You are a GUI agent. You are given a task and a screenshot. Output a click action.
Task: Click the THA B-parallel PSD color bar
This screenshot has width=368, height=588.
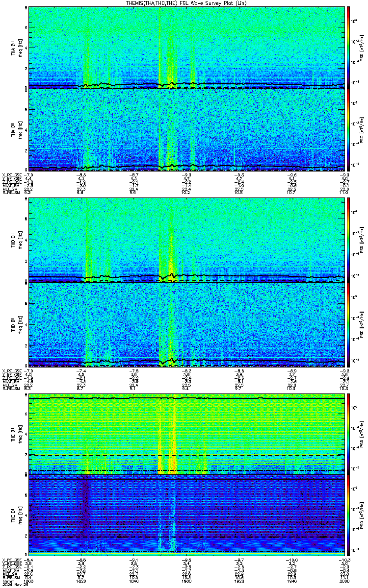click(348, 130)
